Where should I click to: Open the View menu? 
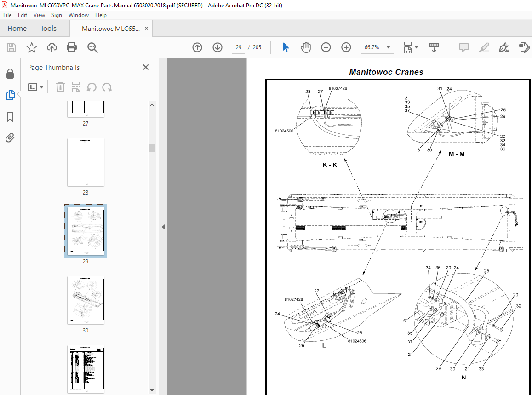pyautogui.click(x=39, y=15)
